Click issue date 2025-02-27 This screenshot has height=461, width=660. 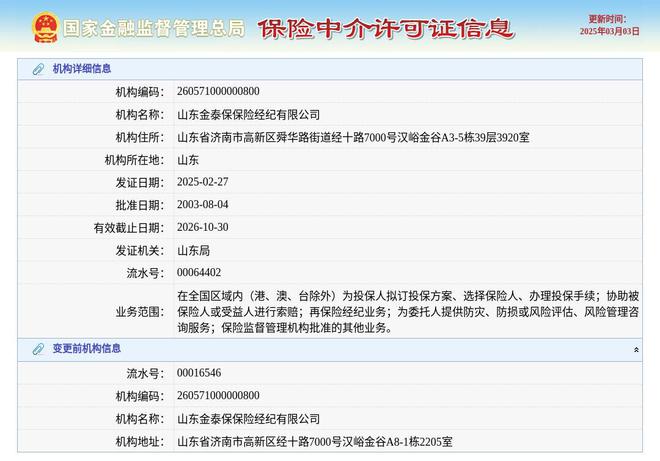pyautogui.click(x=202, y=182)
